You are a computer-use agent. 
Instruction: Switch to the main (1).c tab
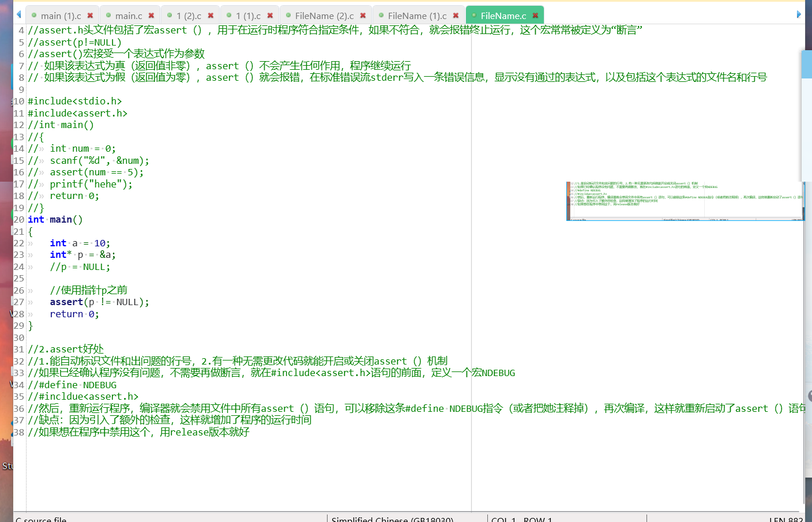click(61, 16)
